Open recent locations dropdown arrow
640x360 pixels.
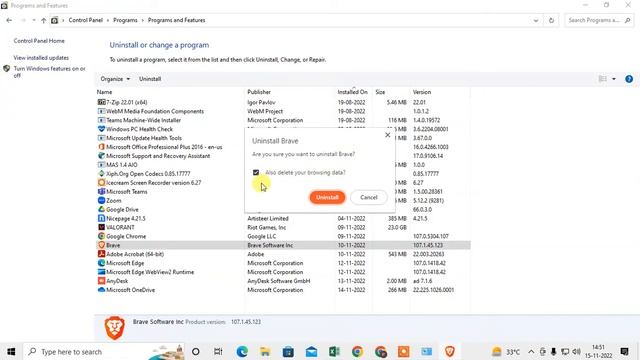coord(34,20)
